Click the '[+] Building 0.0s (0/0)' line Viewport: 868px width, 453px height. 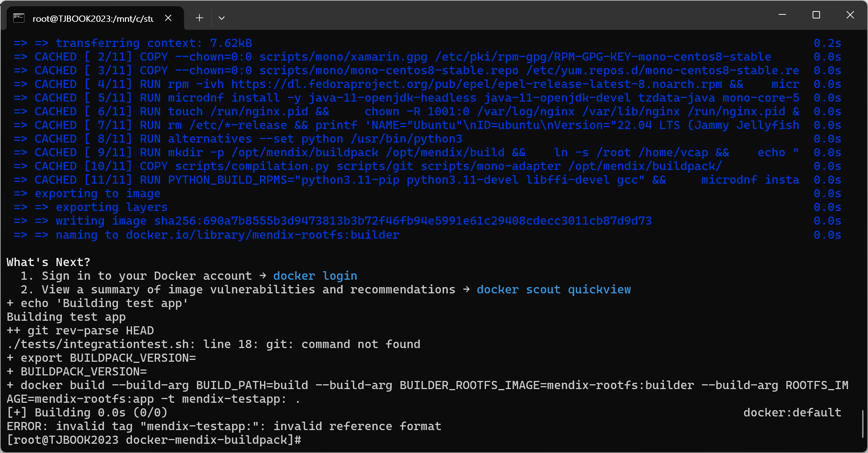click(x=87, y=412)
